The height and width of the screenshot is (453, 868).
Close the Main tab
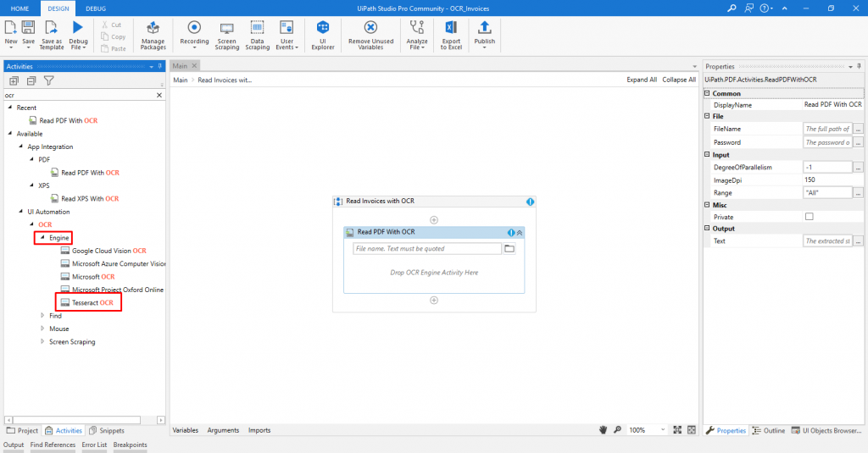click(x=194, y=66)
